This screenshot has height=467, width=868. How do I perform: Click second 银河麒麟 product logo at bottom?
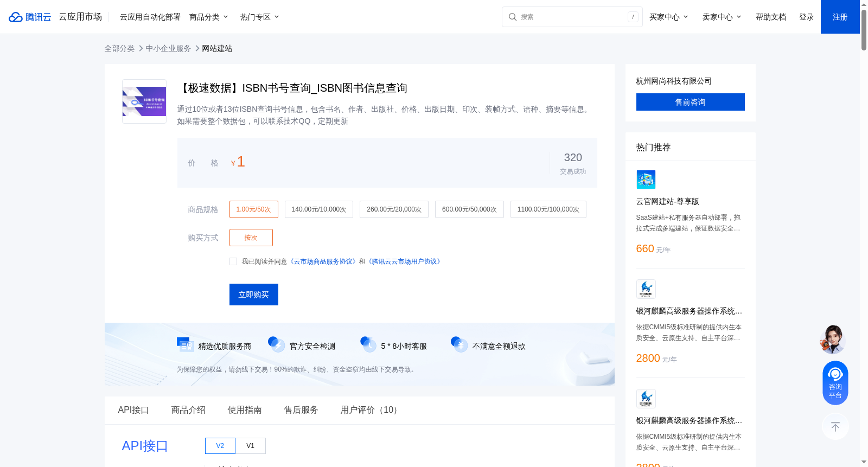click(x=646, y=399)
